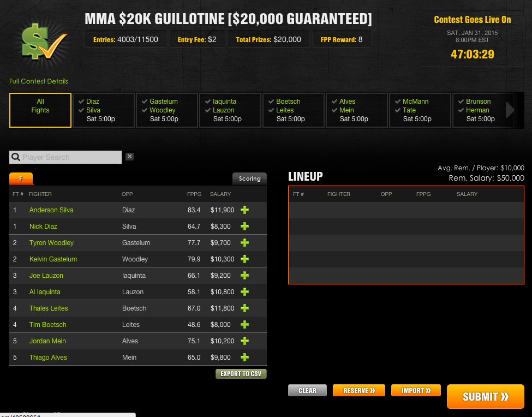
Task: Toggle the Gastelum vs Woodley fight filter
Action: click(x=167, y=110)
